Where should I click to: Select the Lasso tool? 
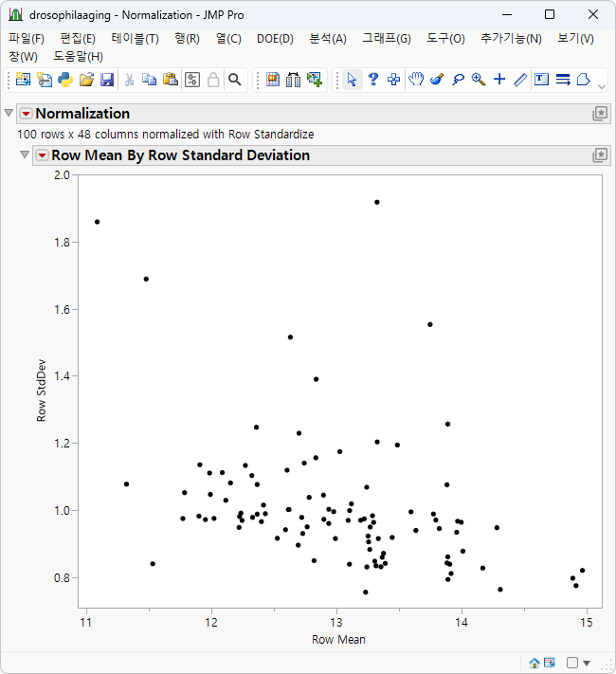point(458,80)
